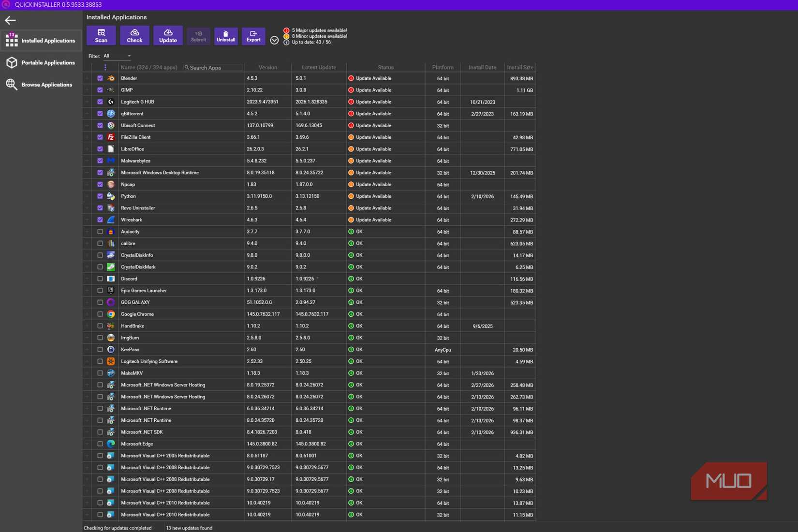Click the CrystalDiskMark icon
The width and height of the screenshot is (798, 532).
click(111, 267)
